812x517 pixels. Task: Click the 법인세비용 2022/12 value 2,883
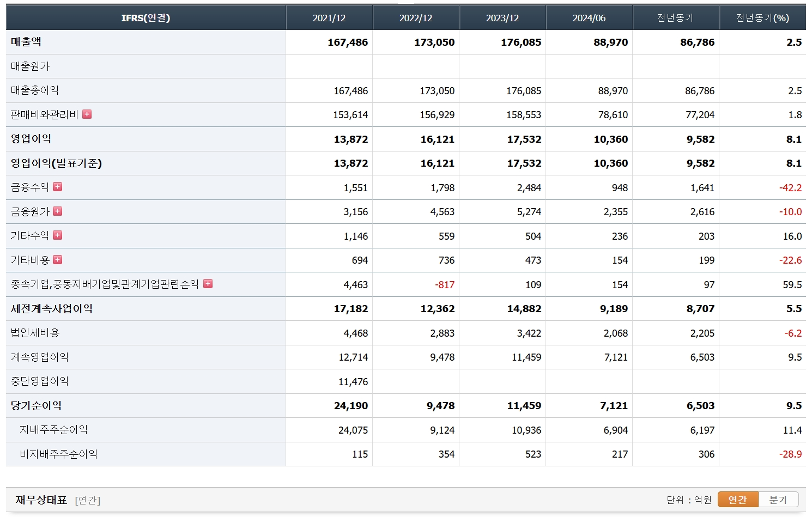click(443, 333)
